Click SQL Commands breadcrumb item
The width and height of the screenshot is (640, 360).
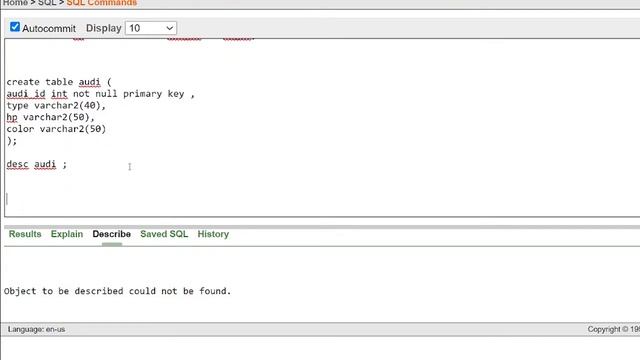point(102,3)
